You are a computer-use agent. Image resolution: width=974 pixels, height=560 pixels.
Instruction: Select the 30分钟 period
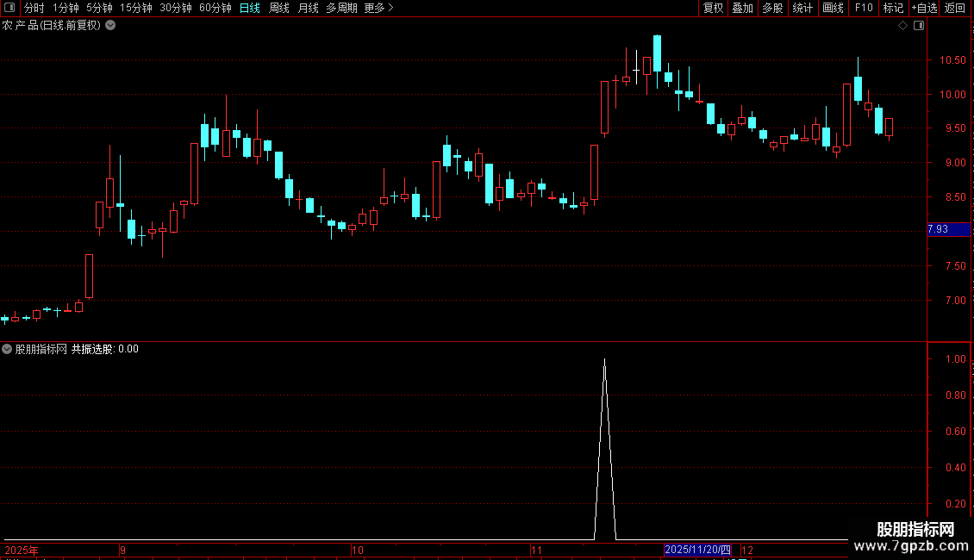pyautogui.click(x=176, y=8)
